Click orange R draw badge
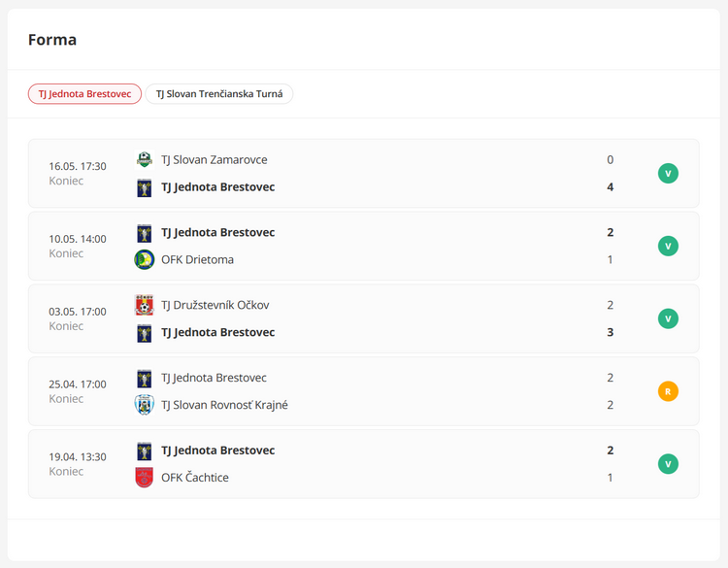The image size is (728, 568). tap(668, 391)
